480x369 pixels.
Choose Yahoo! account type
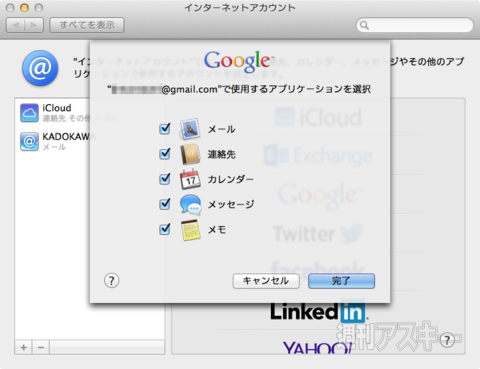click(x=317, y=348)
